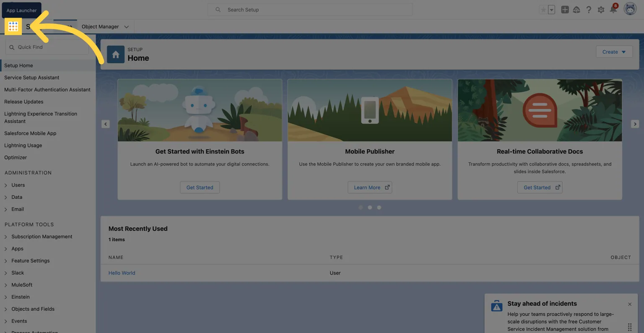Image resolution: width=644 pixels, height=333 pixels.
Task: Click the global actions plus icon
Action: (565, 10)
